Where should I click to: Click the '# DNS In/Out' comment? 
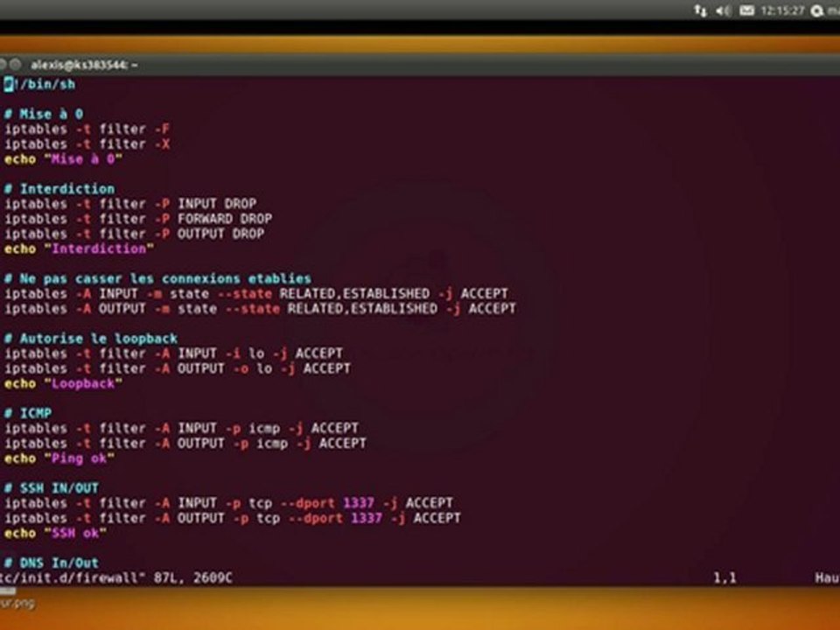click(x=52, y=563)
